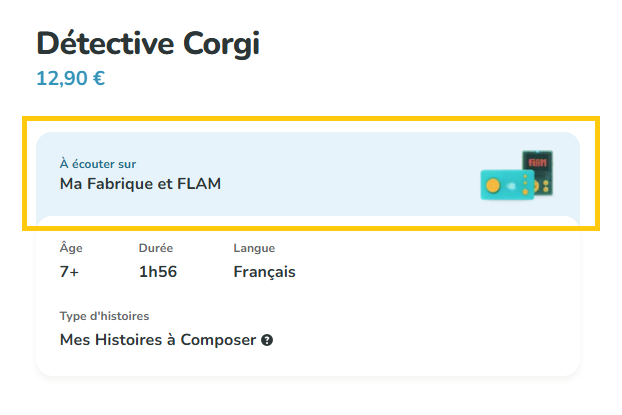Click the teal Ma Fabrique device image
The width and height of the screenshot is (622, 415).
pos(507,184)
